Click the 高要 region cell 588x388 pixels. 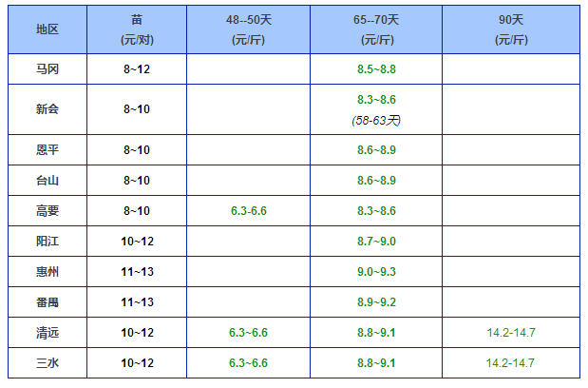click(47, 210)
